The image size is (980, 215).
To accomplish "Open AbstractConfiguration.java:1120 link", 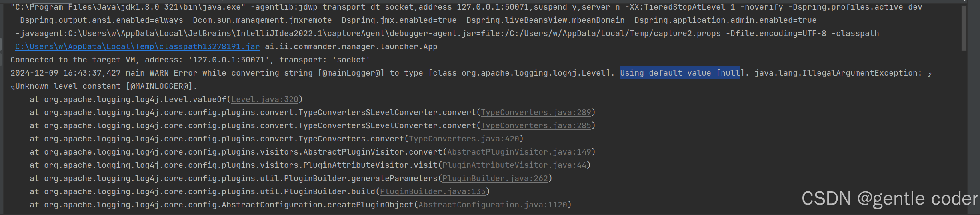I will point(493,205).
